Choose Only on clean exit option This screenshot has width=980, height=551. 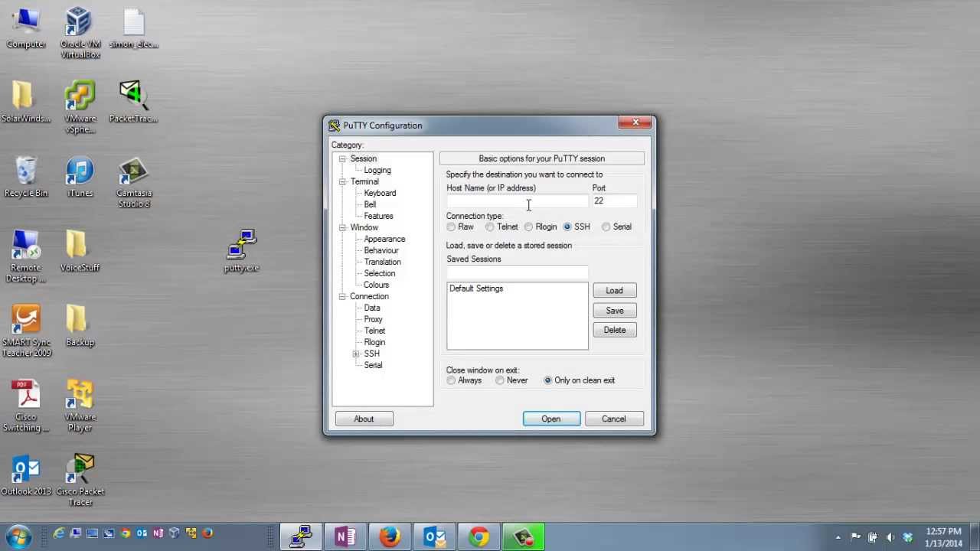(580, 380)
